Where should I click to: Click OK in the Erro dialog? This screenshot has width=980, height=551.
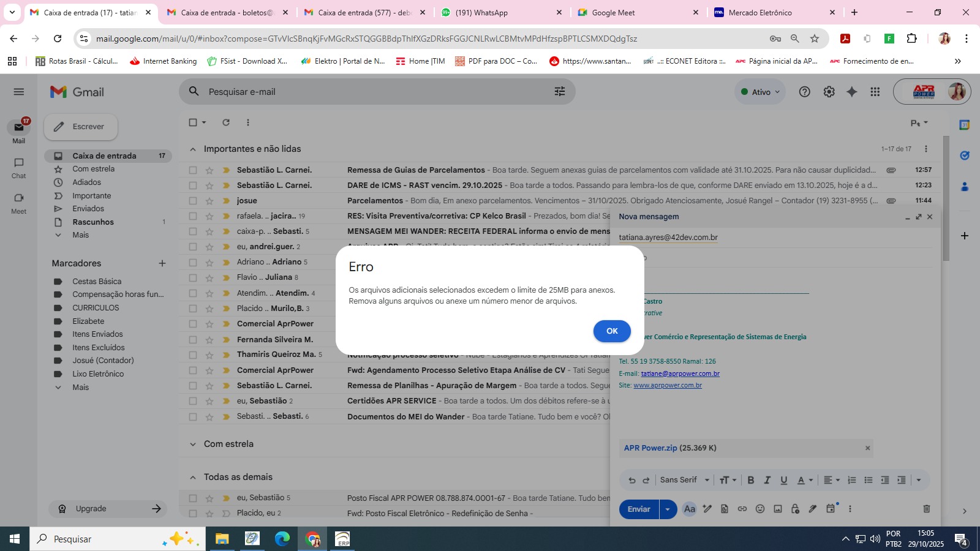click(x=611, y=331)
